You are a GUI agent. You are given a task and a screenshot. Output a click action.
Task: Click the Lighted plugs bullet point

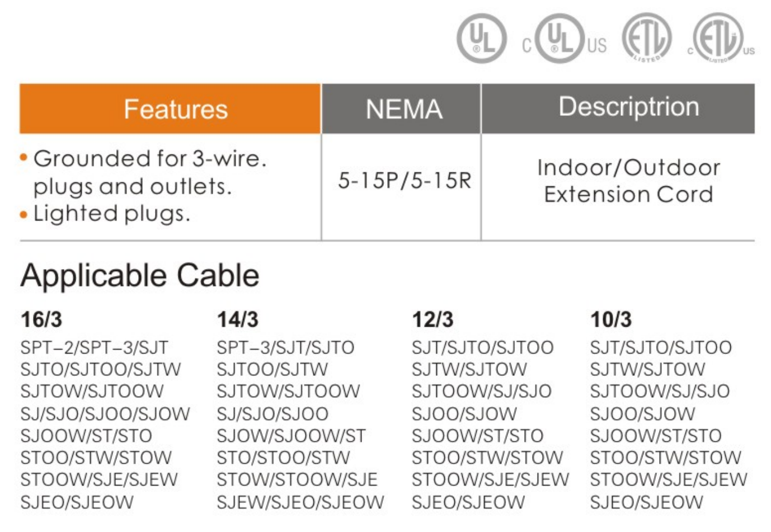[111, 214]
